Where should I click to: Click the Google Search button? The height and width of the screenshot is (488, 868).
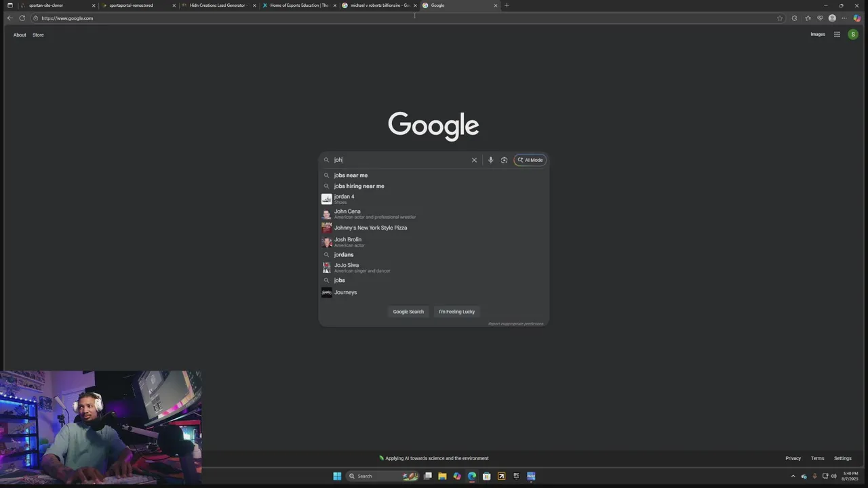[x=408, y=312]
